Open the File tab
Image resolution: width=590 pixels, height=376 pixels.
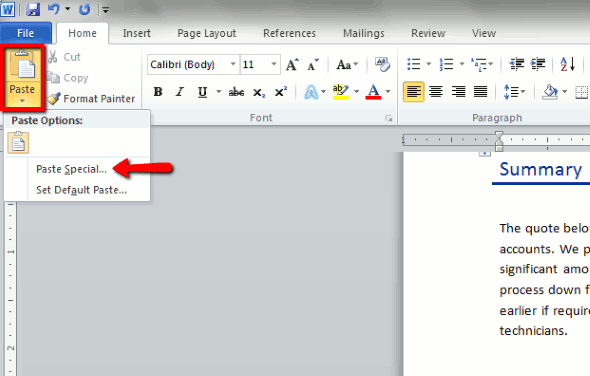point(26,33)
